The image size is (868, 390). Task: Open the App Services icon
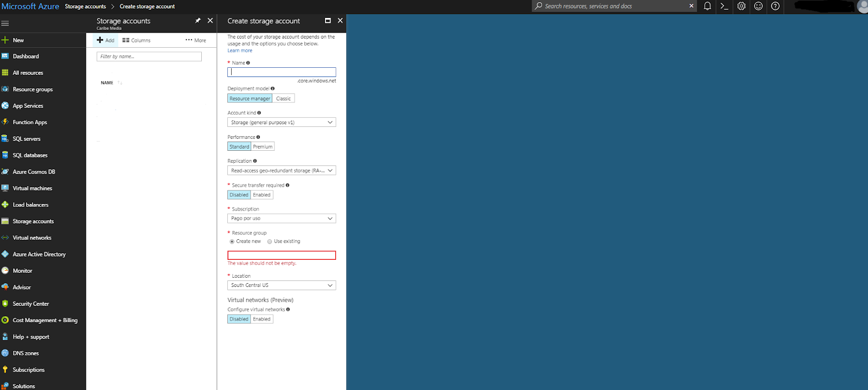tap(5, 105)
